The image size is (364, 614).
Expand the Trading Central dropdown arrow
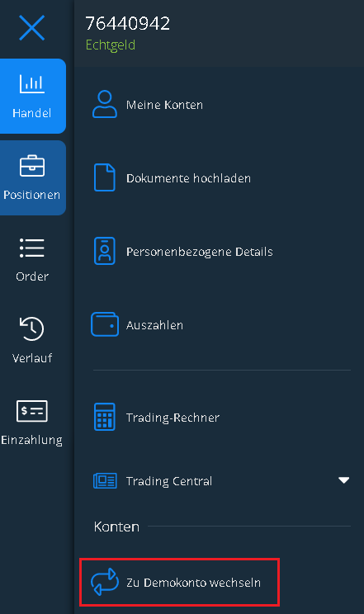[x=343, y=480]
